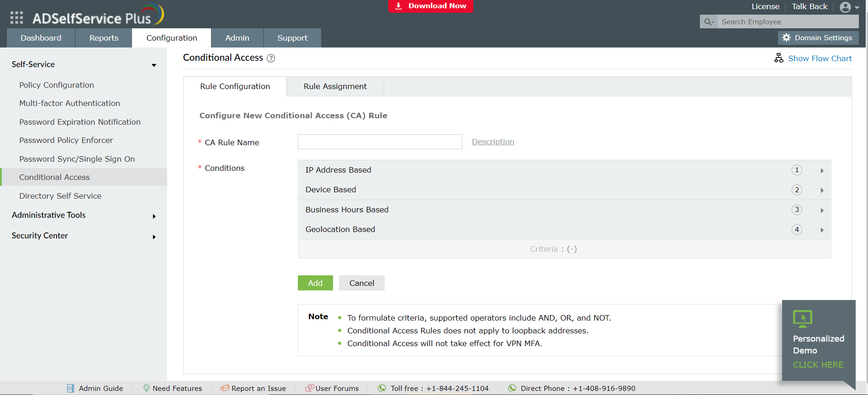The width and height of the screenshot is (868, 395).
Task: Open the apps grid launcher icon
Action: tap(16, 18)
